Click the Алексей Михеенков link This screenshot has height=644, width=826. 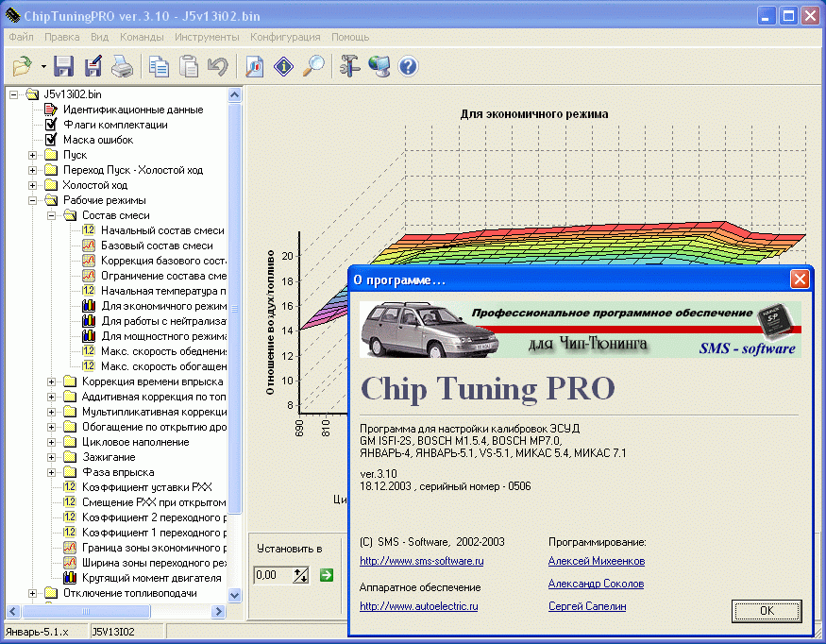pos(597,561)
